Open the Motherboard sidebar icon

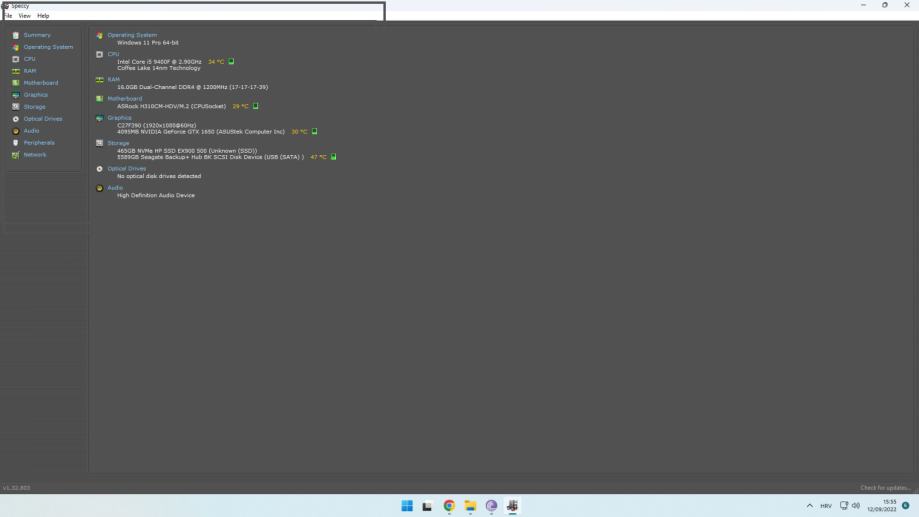point(16,83)
